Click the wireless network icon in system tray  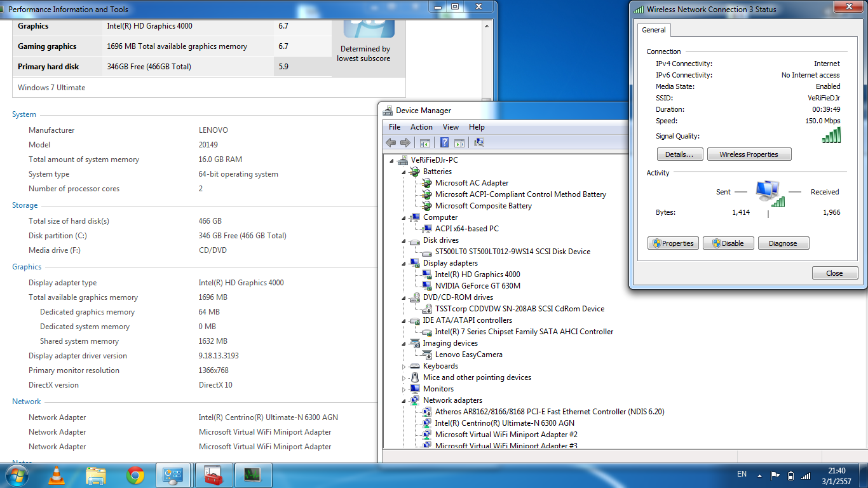pos(806,475)
